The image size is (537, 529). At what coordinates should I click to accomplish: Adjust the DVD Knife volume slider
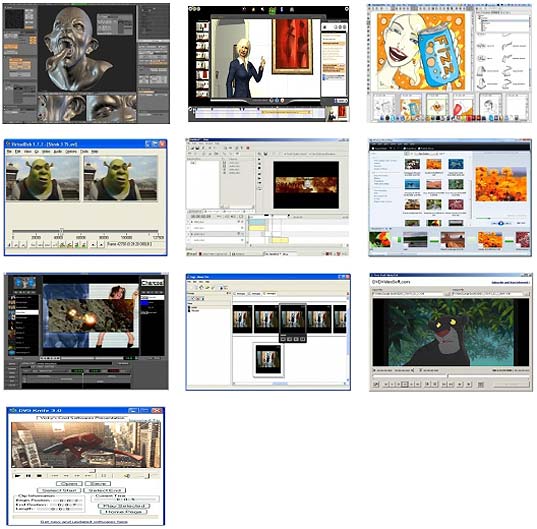[x=148, y=476]
